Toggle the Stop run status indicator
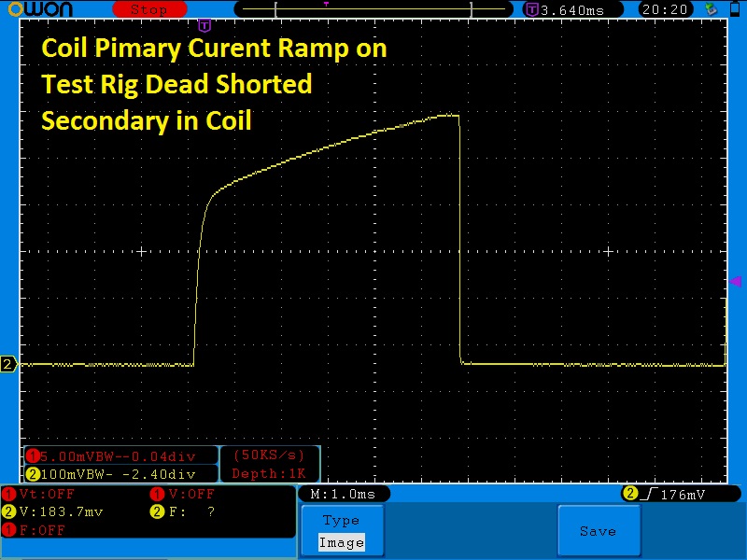The height and width of the screenshot is (560, 747). [148, 9]
